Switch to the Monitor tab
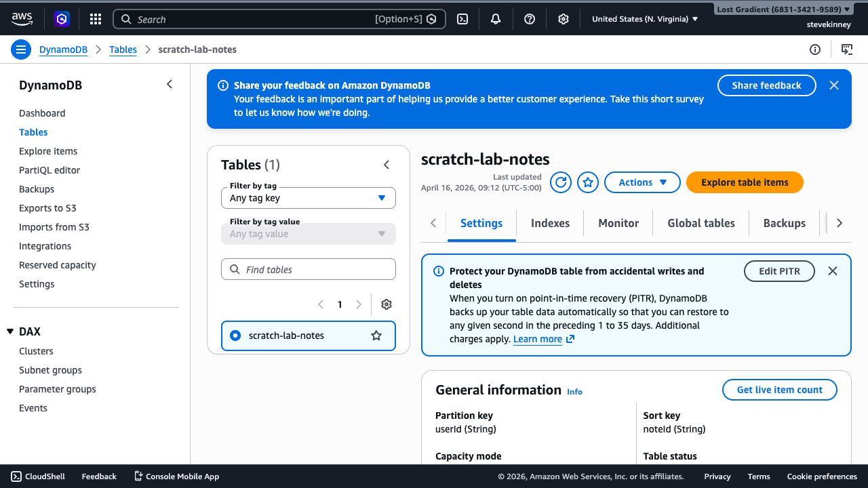The image size is (868, 488). click(x=618, y=223)
